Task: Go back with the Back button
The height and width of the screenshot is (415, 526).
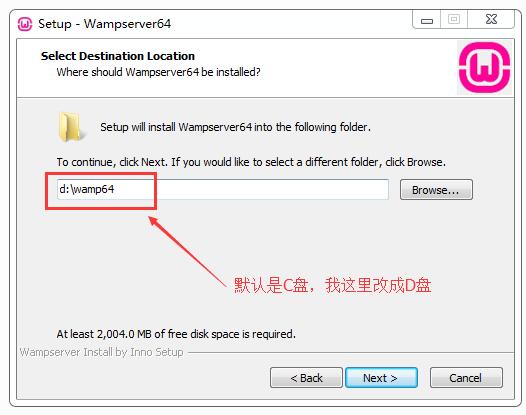Action: point(306,378)
